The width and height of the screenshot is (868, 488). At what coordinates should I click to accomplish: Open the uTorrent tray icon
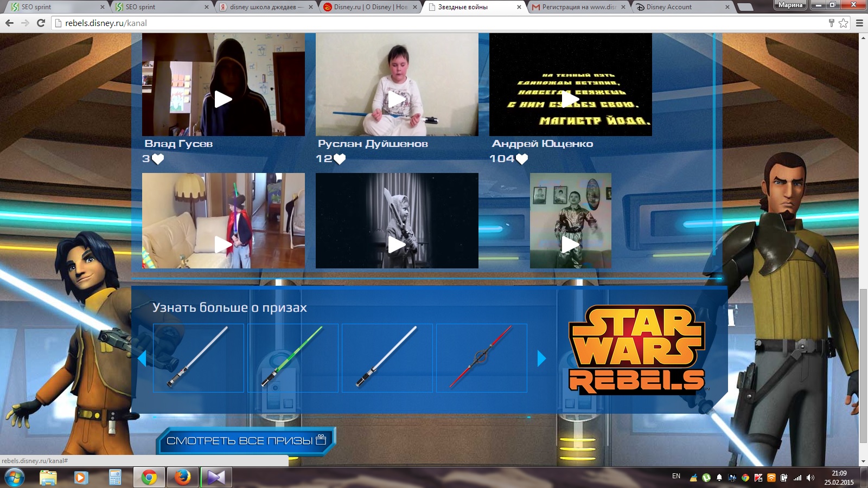(706, 478)
